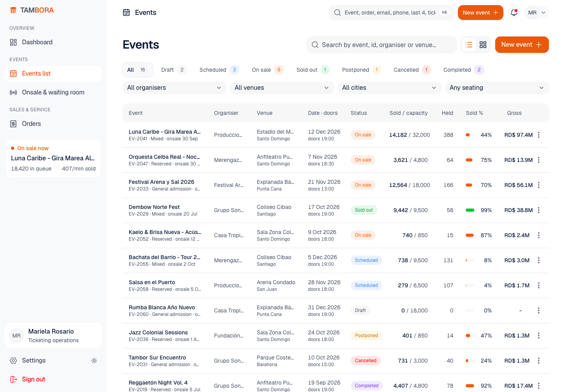Screen dimensions: 565x392
Task: Expand the Any seating filter
Action: point(497,88)
